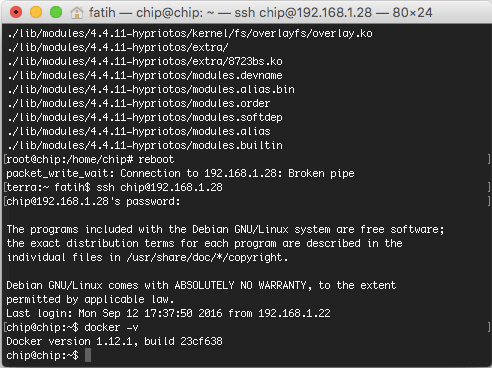Click the yellow minimize window button
This screenshot has height=368, width=492.
[x=36, y=12]
